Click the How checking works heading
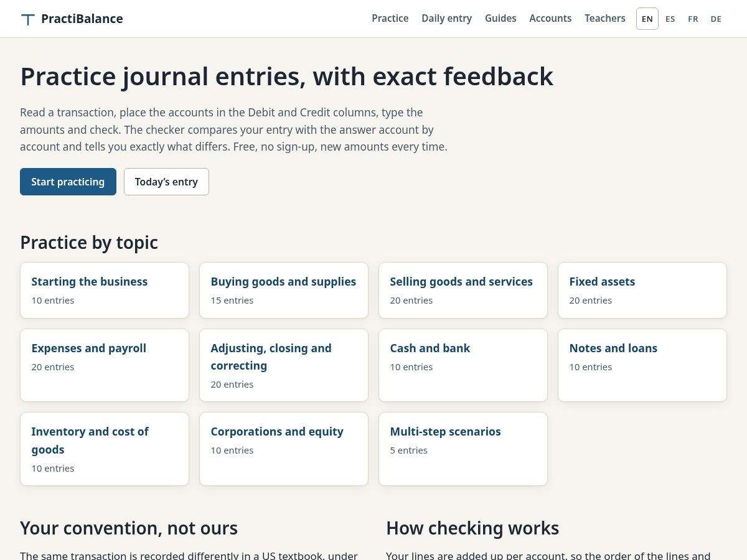 click(472, 528)
